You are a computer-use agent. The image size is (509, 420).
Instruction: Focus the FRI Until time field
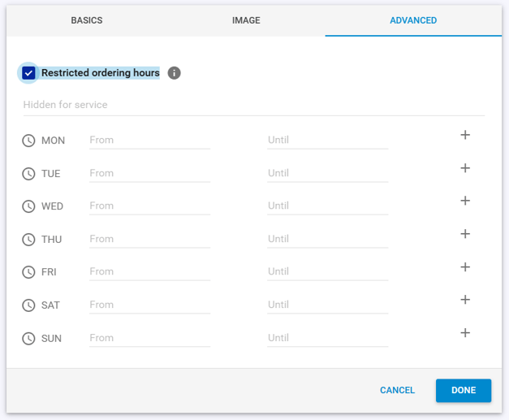pyautogui.click(x=327, y=272)
